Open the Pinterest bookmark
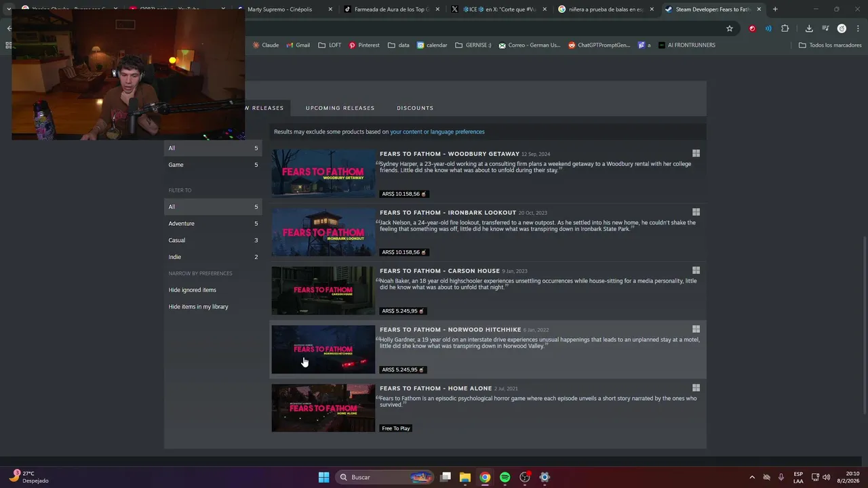Image resolution: width=868 pixels, height=488 pixels. coord(364,45)
